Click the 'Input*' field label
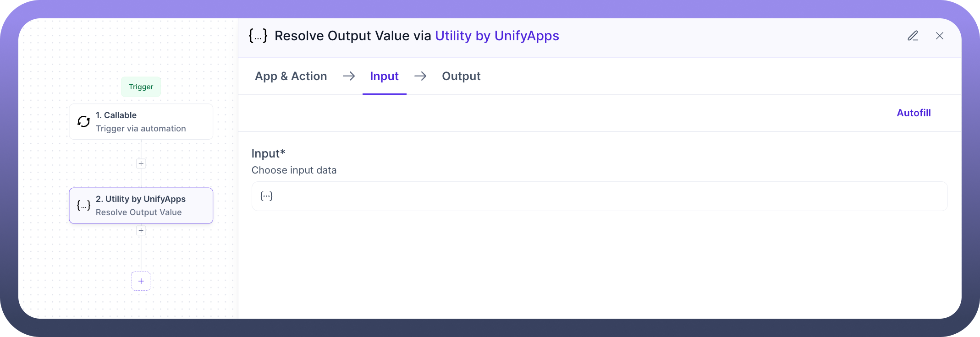The height and width of the screenshot is (337, 980). [x=268, y=153]
